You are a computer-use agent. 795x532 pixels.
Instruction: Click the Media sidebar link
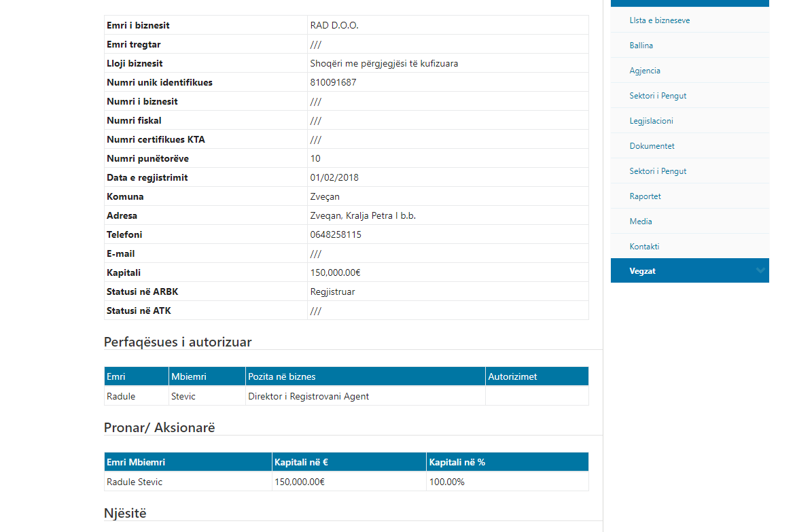pyautogui.click(x=640, y=221)
